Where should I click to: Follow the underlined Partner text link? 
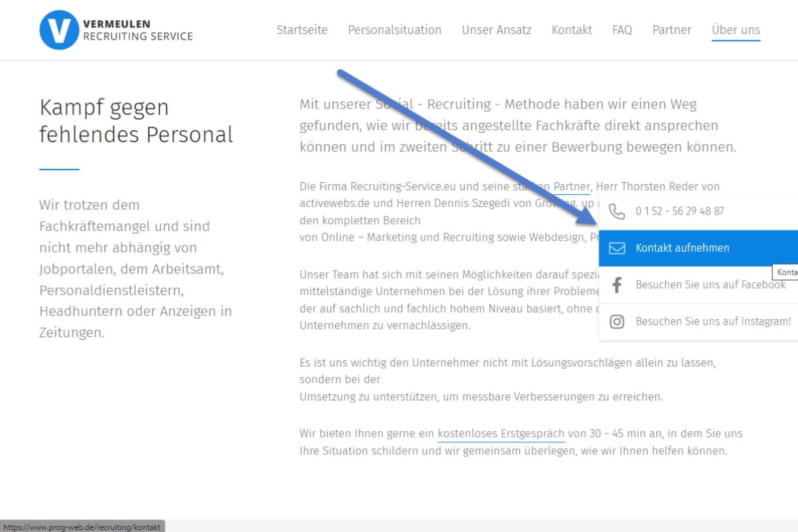tap(571, 187)
